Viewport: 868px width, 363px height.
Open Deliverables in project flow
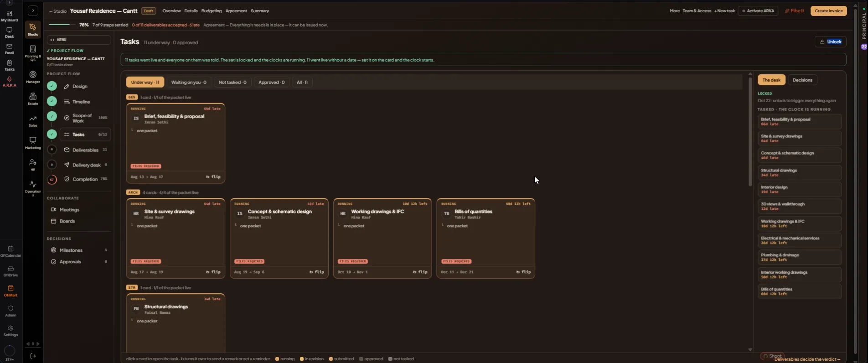point(86,150)
